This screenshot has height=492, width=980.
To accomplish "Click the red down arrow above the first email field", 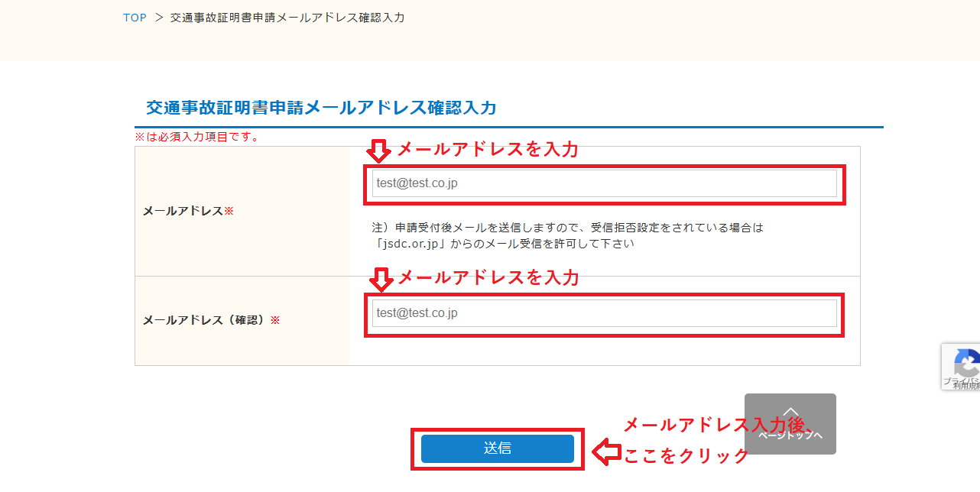I will coord(378,151).
